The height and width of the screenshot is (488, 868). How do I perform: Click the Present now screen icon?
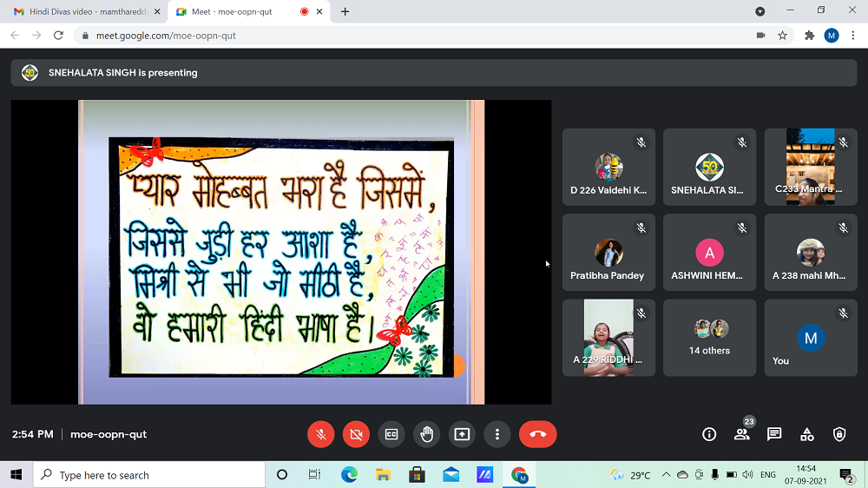[x=462, y=434]
